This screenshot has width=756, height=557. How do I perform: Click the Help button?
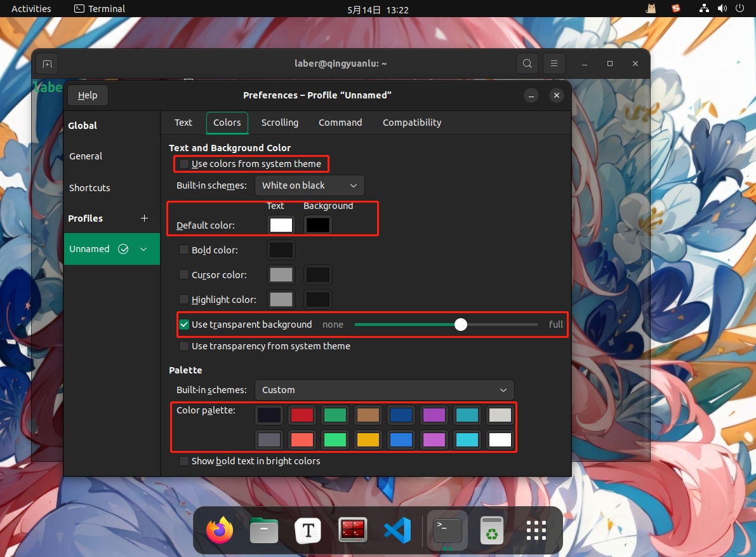[88, 95]
